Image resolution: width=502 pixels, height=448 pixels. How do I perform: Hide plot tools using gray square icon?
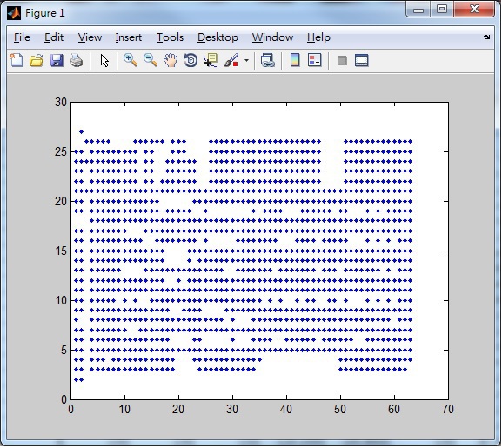[342, 60]
